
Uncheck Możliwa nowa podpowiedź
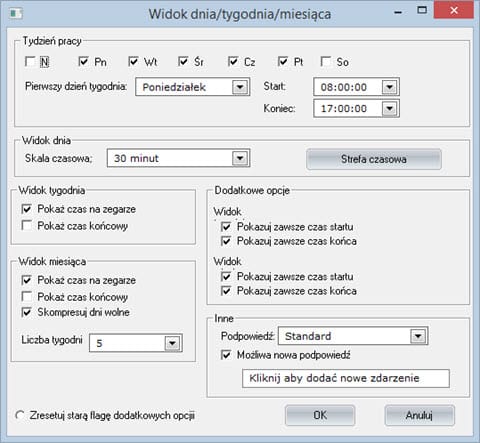pos(226,355)
